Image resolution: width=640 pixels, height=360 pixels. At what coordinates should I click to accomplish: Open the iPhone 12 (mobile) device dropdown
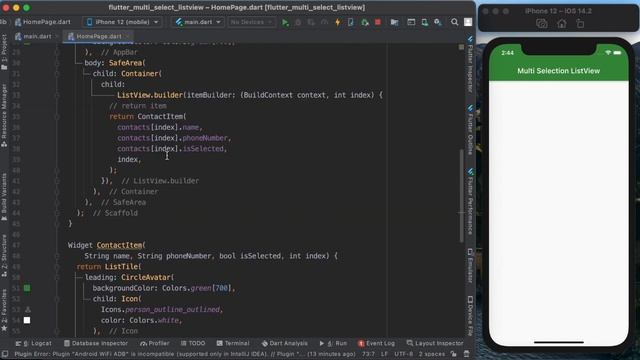point(122,22)
